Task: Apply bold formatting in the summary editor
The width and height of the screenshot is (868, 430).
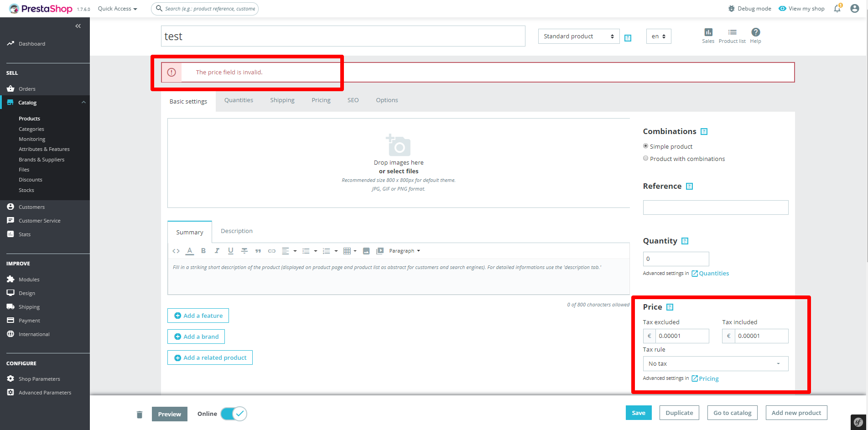Action: click(203, 250)
